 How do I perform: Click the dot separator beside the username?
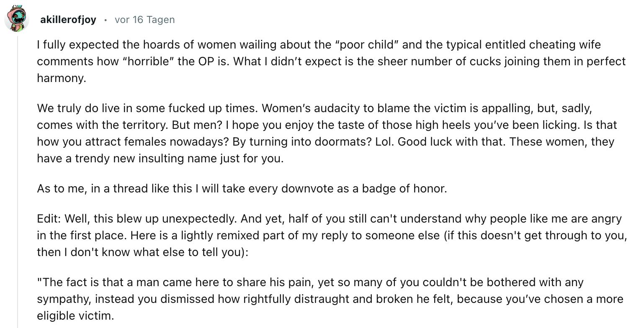(106, 20)
